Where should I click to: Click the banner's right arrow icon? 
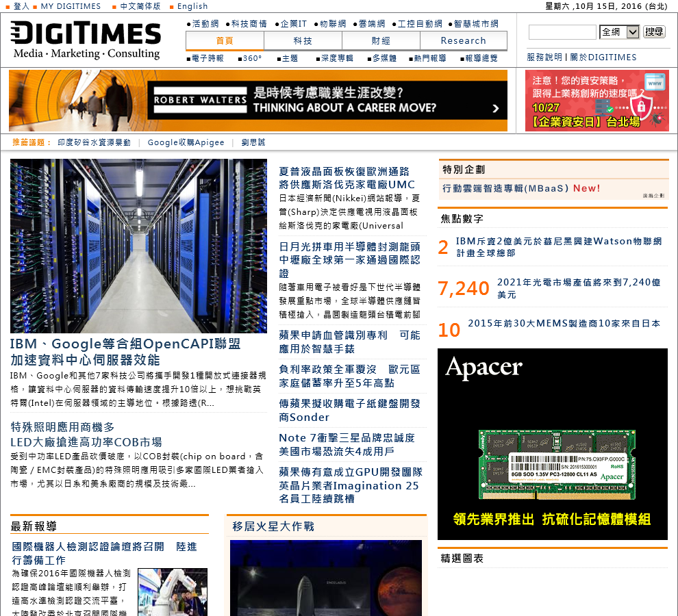pos(496,109)
